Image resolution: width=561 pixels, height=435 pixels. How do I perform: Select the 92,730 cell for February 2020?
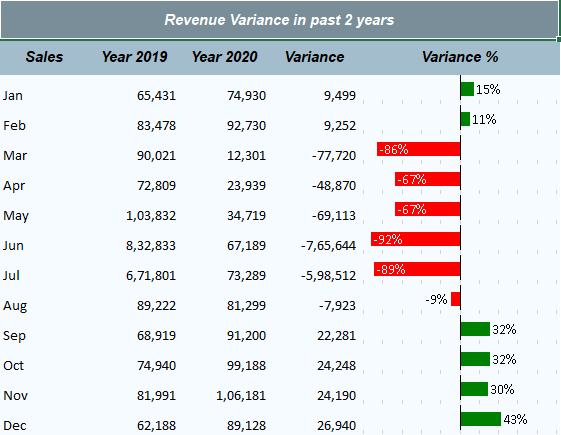[x=247, y=126]
